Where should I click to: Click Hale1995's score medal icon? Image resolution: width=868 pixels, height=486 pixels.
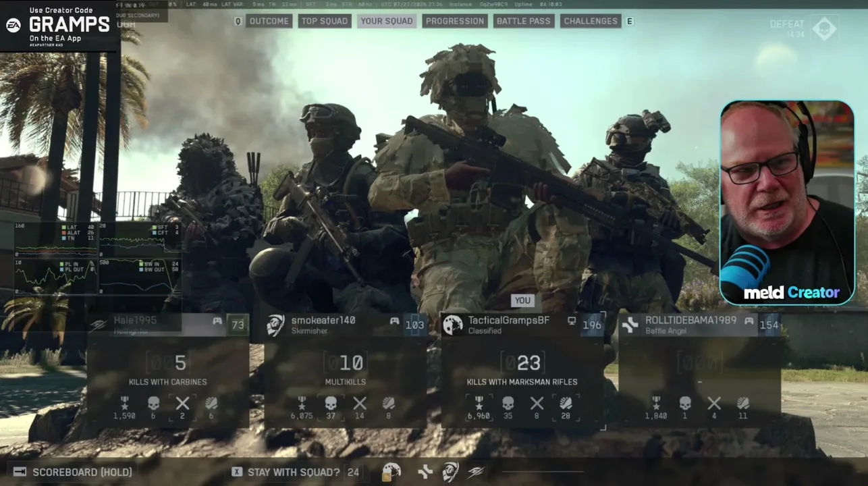click(124, 403)
